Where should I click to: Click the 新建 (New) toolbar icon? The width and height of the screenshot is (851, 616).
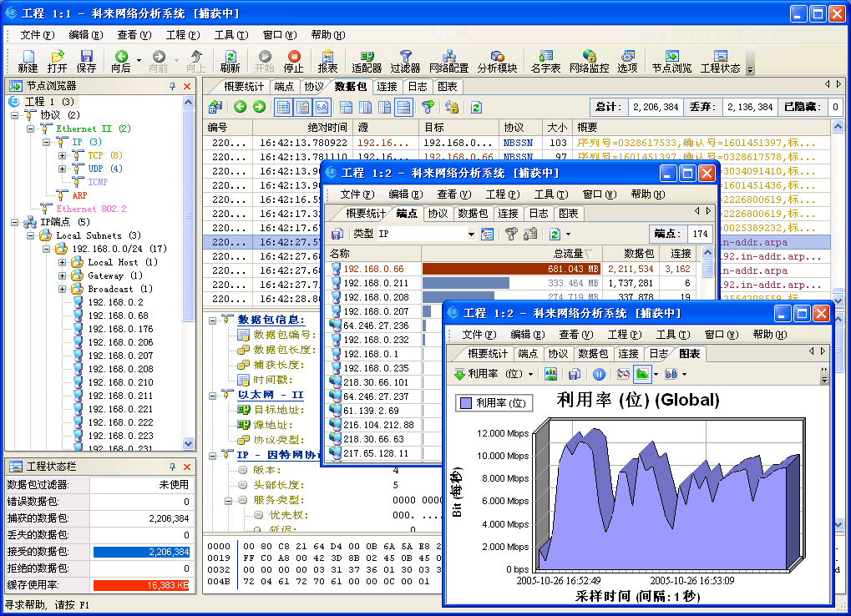click(28, 61)
